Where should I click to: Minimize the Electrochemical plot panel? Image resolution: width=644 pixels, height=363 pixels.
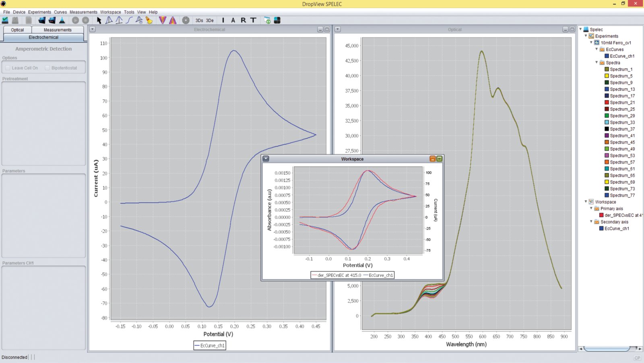coord(320,29)
